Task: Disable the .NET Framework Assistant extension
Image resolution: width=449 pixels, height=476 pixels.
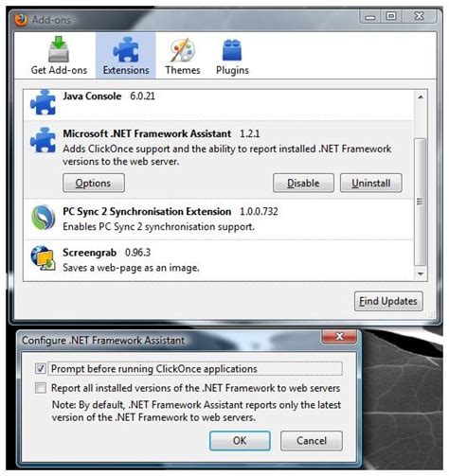Action: click(x=303, y=183)
